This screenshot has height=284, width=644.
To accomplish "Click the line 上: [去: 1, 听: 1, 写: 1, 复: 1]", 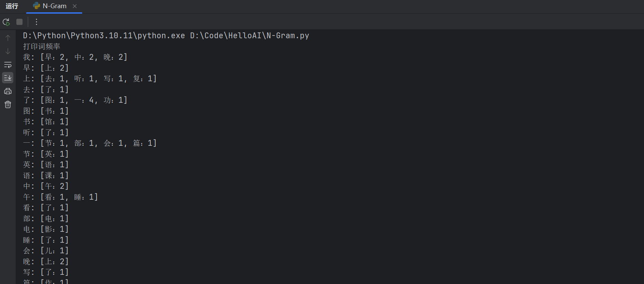I will (90, 79).
